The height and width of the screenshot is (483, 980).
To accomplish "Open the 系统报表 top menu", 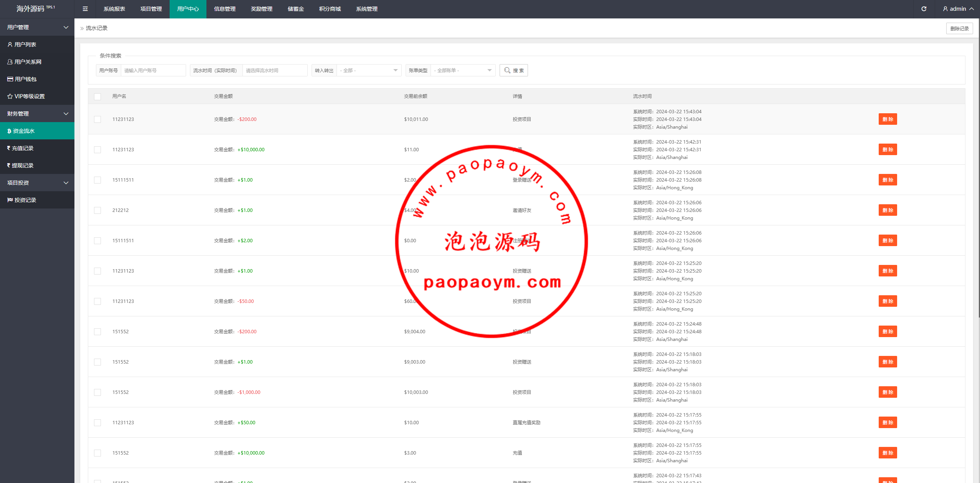I will pos(114,9).
